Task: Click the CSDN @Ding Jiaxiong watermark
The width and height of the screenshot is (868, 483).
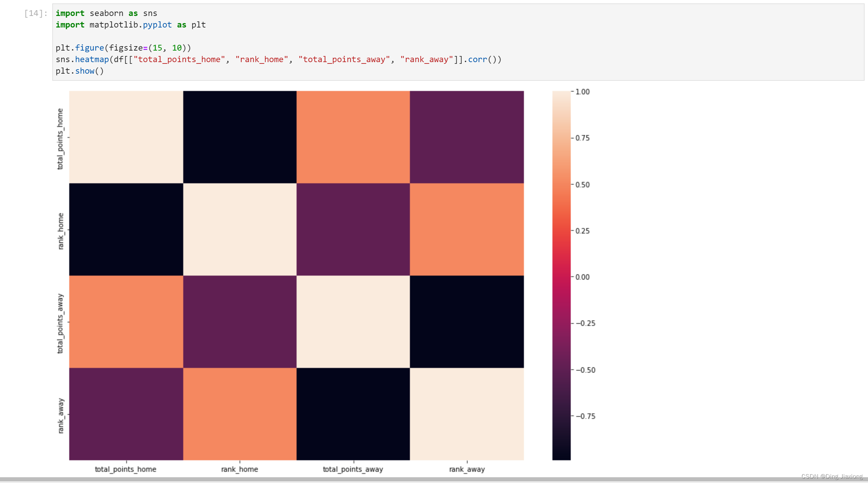Action: pos(832,477)
